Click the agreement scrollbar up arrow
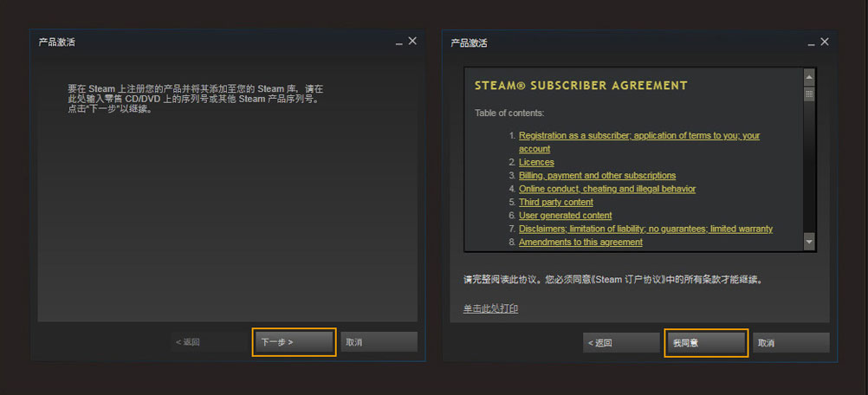Viewport: 868px width, 395px height. pos(809,77)
